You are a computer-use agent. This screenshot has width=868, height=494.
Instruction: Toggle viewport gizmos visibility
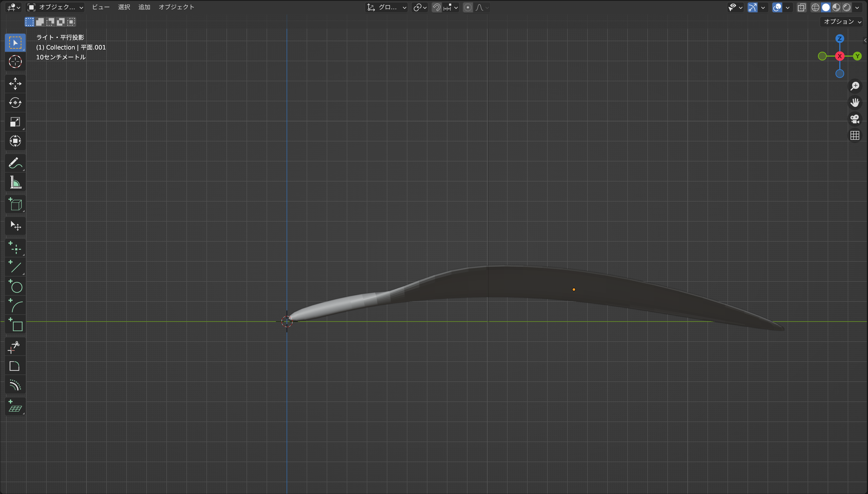753,7
